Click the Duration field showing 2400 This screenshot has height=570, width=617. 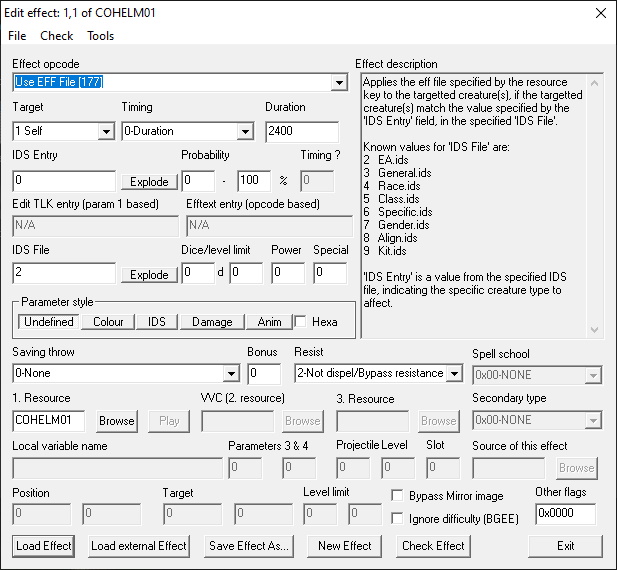(302, 131)
